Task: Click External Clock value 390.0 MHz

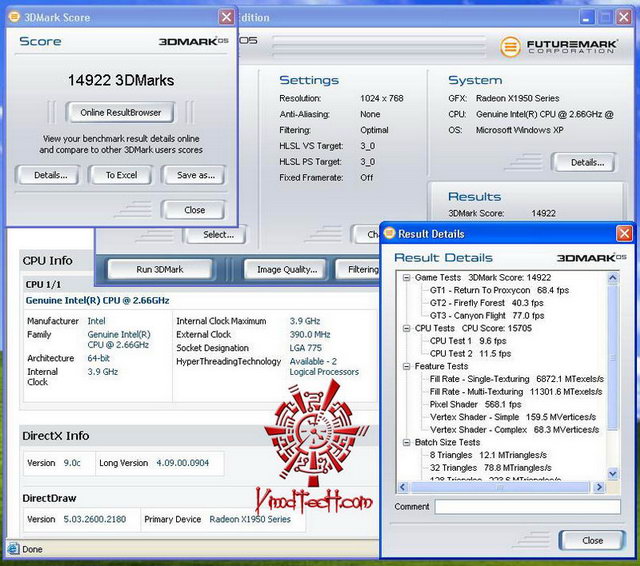Action: [x=310, y=335]
